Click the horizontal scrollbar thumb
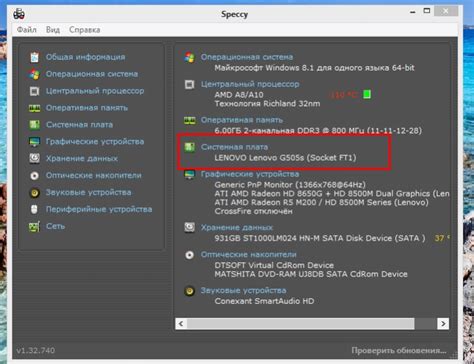The height and width of the screenshot is (364, 474). [x=301, y=324]
